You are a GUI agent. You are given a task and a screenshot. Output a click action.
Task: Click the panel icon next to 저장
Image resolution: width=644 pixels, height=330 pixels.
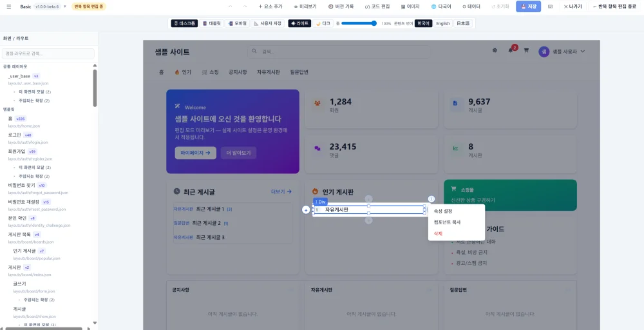click(x=551, y=6)
